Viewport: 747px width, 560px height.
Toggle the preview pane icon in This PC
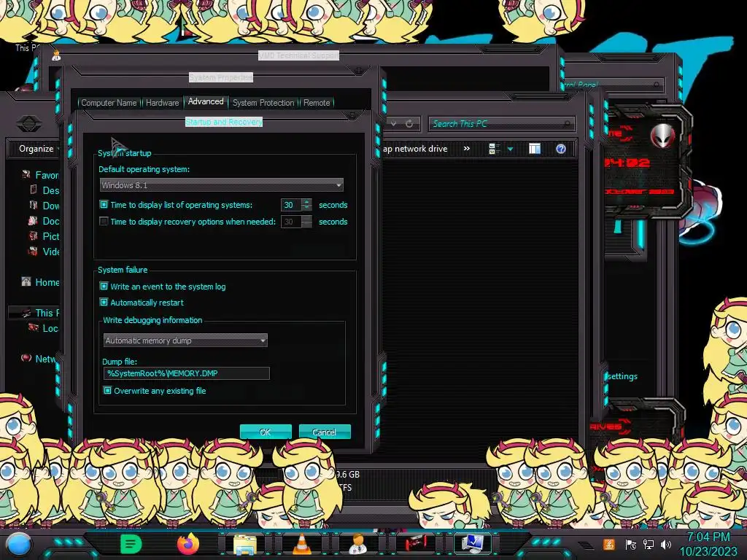[x=535, y=149]
